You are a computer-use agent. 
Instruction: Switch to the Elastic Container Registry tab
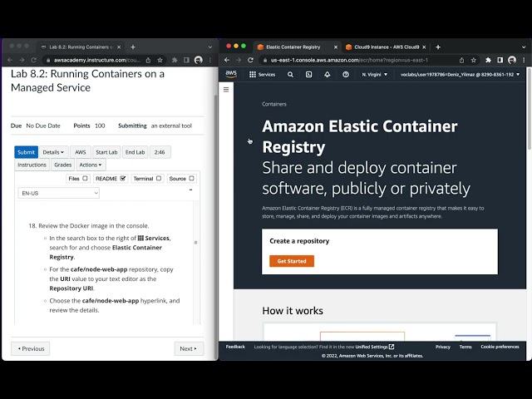coord(297,47)
